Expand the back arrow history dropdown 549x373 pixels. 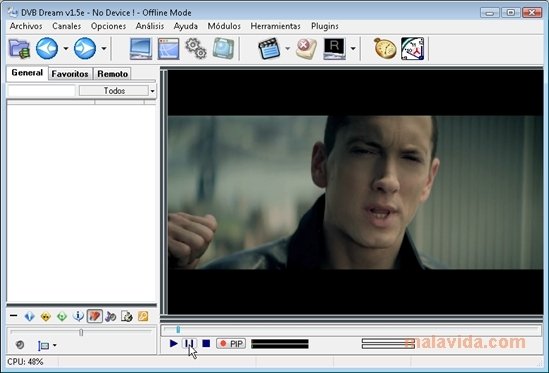point(66,49)
